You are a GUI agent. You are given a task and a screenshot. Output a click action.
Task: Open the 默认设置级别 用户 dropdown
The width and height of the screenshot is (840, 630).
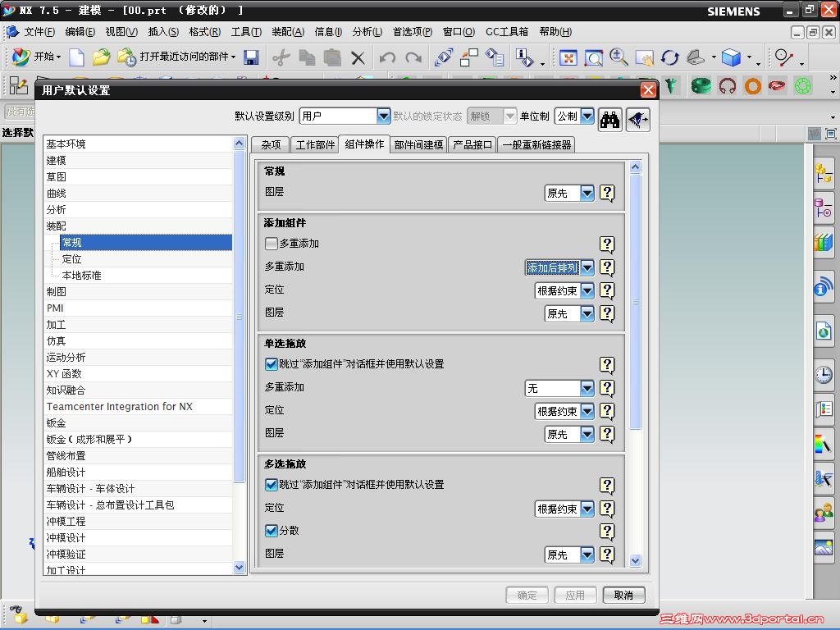pyautogui.click(x=383, y=116)
